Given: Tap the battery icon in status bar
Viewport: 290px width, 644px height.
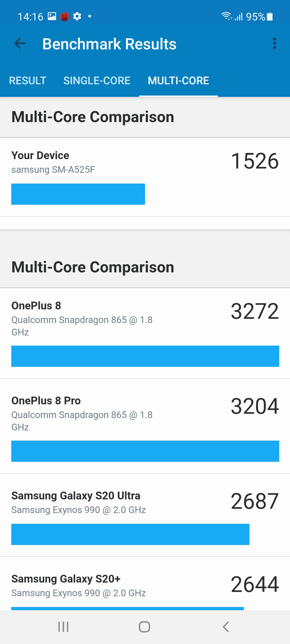Looking at the screenshot, I should (x=270, y=17).
